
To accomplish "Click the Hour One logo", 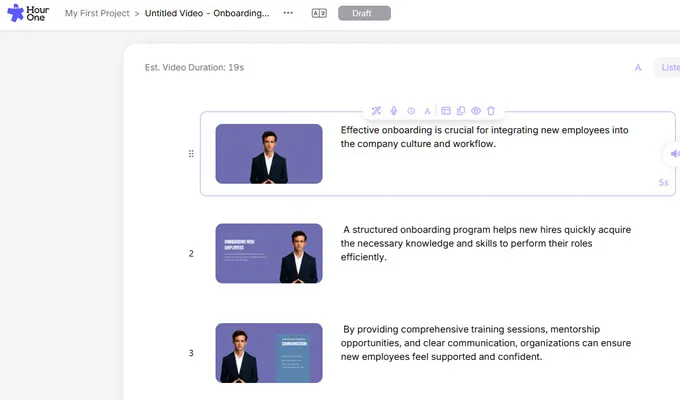I will [x=28, y=13].
